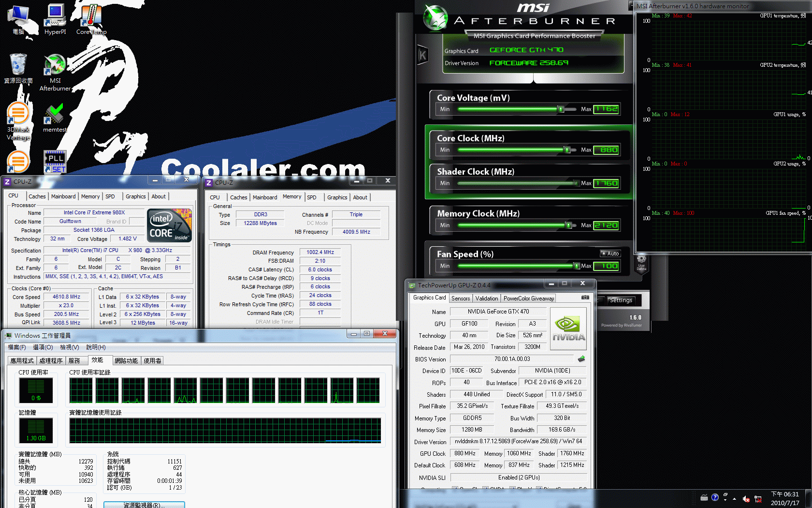Open the HyperPI desktop shortcut
Image resolution: width=812 pixels, height=508 pixels.
(55, 20)
